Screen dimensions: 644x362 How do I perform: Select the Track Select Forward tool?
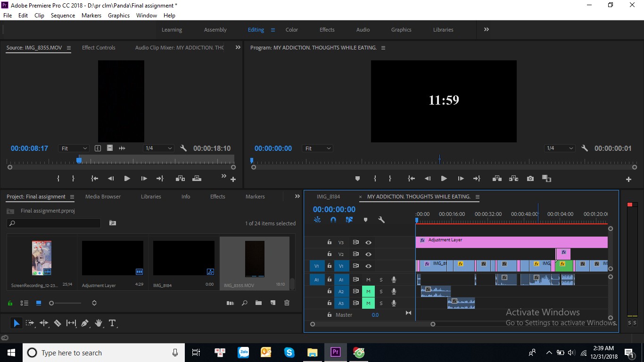[30, 323]
